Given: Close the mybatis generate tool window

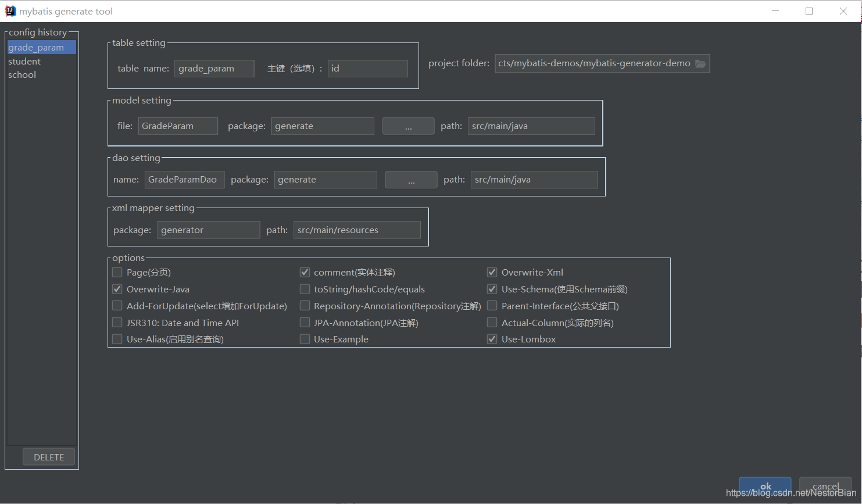Looking at the screenshot, I should pyautogui.click(x=843, y=11).
